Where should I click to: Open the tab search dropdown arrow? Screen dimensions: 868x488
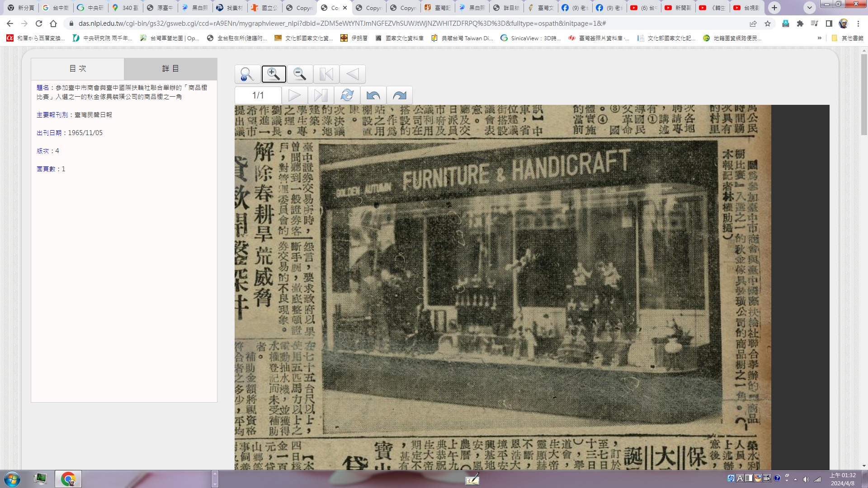(810, 8)
